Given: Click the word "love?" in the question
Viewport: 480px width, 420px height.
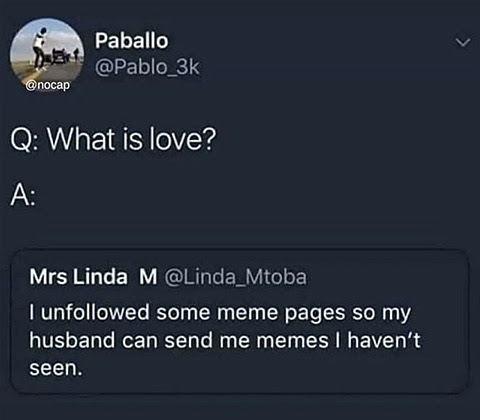Looking at the screenshot, I should [x=183, y=139].
